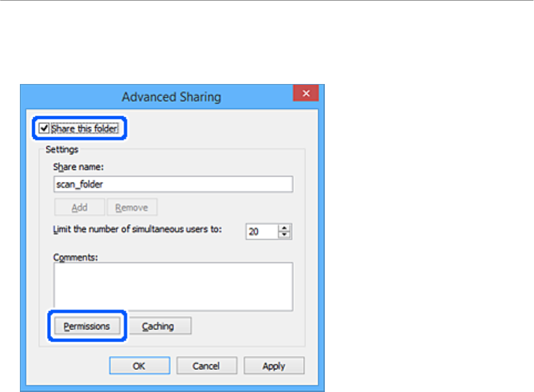Click the Advanced Sharing title bar

pyautogui.click(x=171, y=97)
